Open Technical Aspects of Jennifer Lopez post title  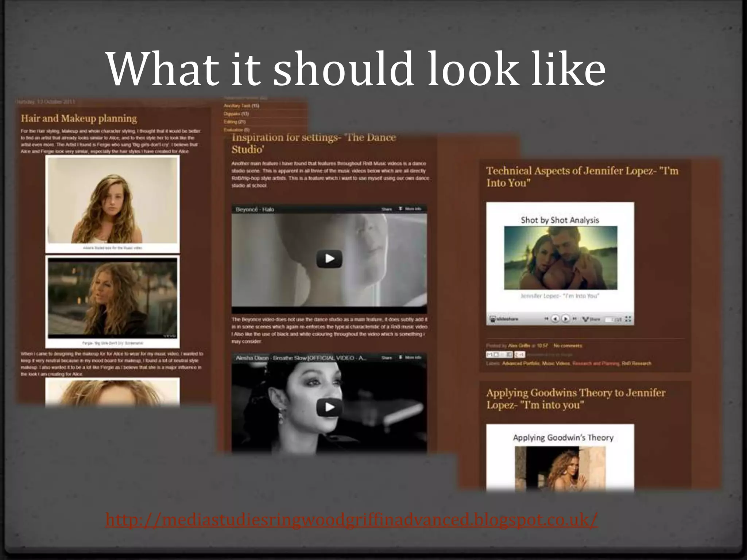point(582,176)
